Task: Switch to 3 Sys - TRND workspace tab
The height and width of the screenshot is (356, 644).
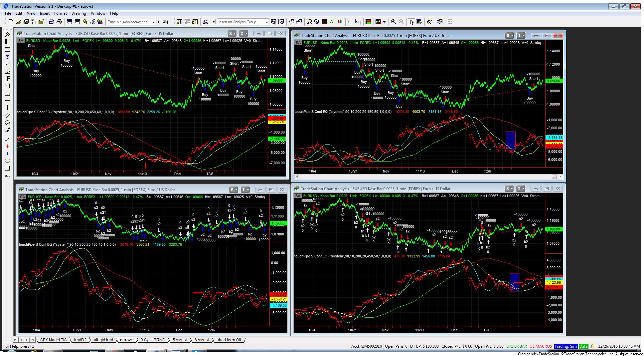Action: click(x=153, y=340)
